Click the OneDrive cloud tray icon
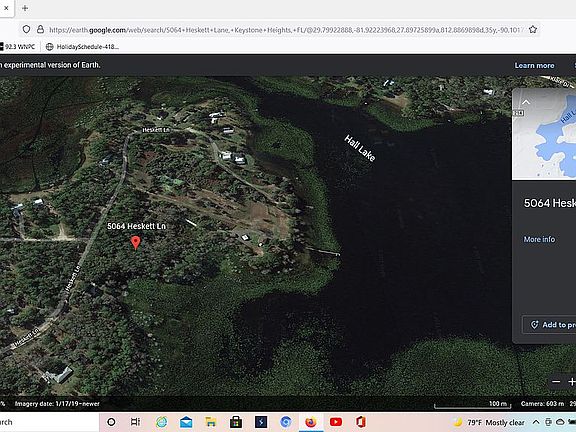Image resolution: width=576 pixels, height=432 pixels. tap(560, 422)
